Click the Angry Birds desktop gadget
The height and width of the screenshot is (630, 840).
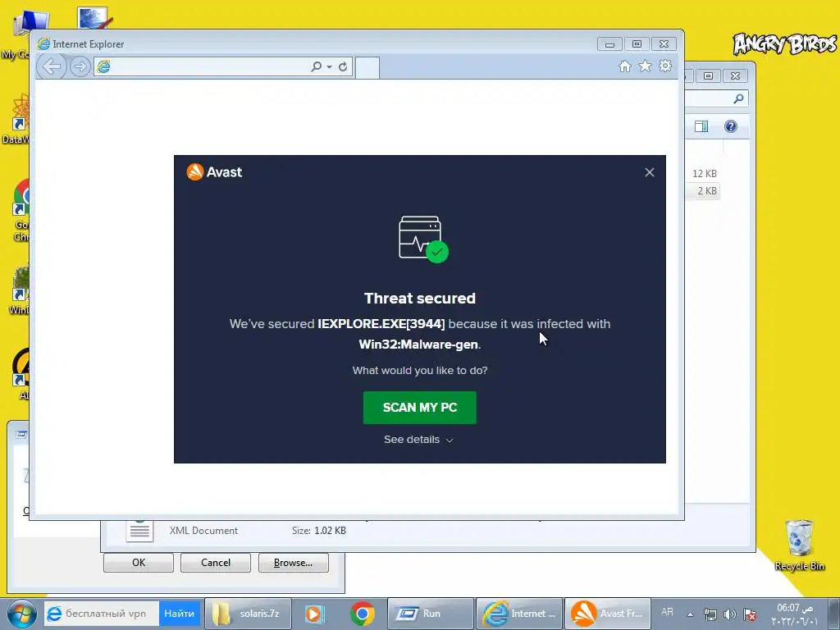784,44
